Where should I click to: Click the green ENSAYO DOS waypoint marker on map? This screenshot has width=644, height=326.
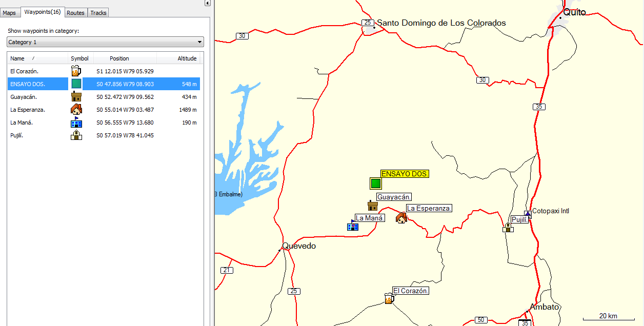[x=375, y=183]
